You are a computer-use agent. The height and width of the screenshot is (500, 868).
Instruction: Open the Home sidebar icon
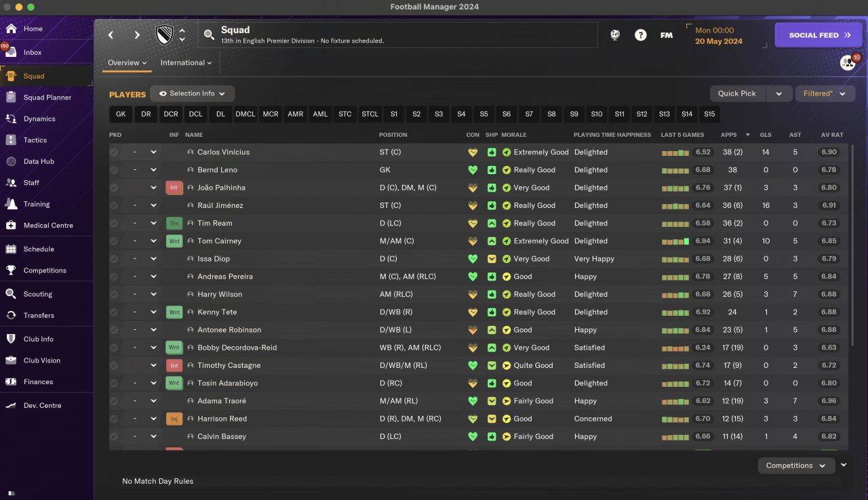click(x=11, y=28)
